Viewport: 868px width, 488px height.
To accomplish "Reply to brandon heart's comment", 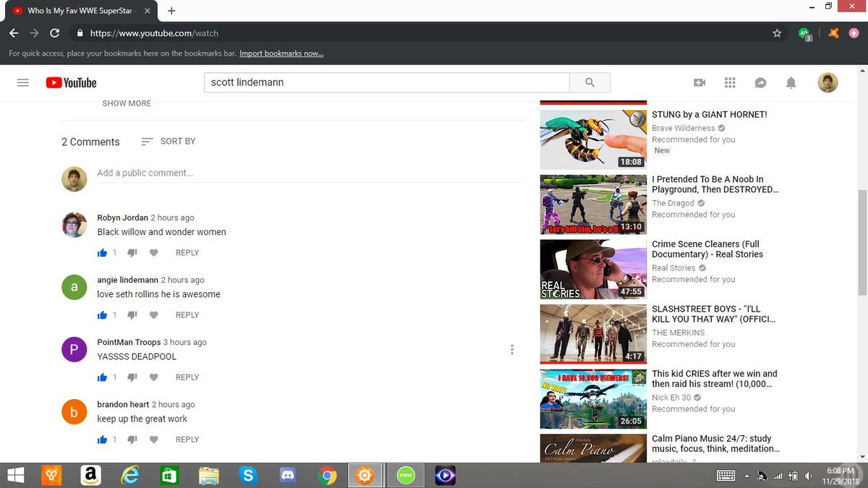I will pyautogui.click(x=187, y=440).
